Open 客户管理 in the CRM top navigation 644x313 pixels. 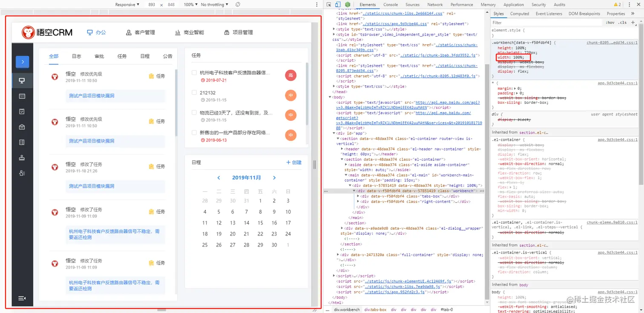point(141,32)
